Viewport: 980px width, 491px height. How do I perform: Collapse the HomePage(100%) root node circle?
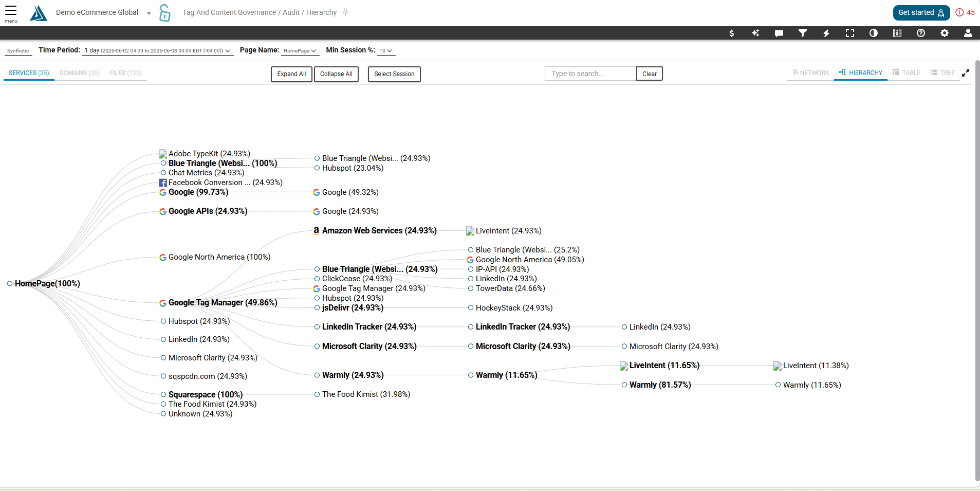point(10,284)
